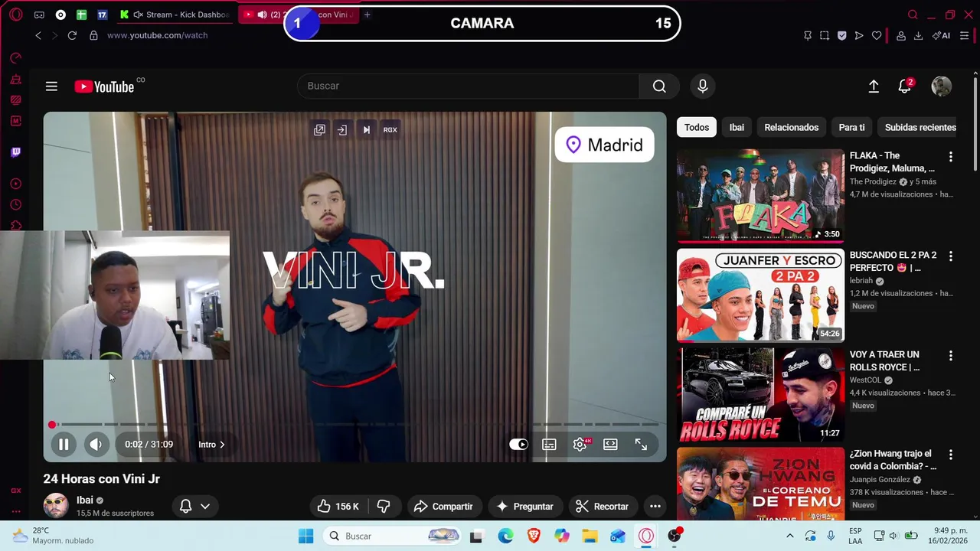Select the Para ti filter chip
The height and width of the screenshot is (551, 980).
[x=851, y=127]
